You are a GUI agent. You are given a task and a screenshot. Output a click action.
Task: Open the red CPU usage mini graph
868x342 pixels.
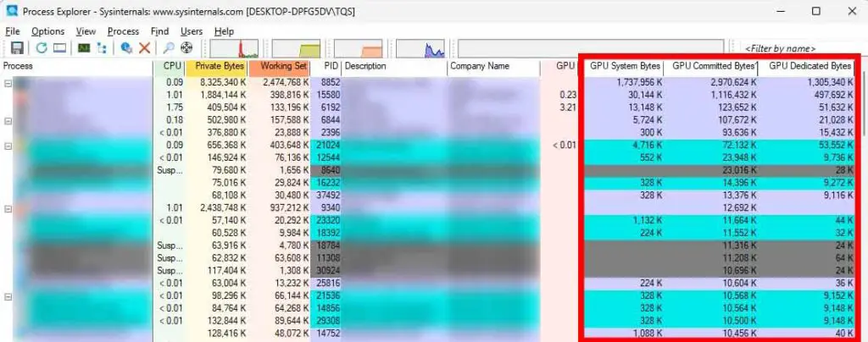234,48
